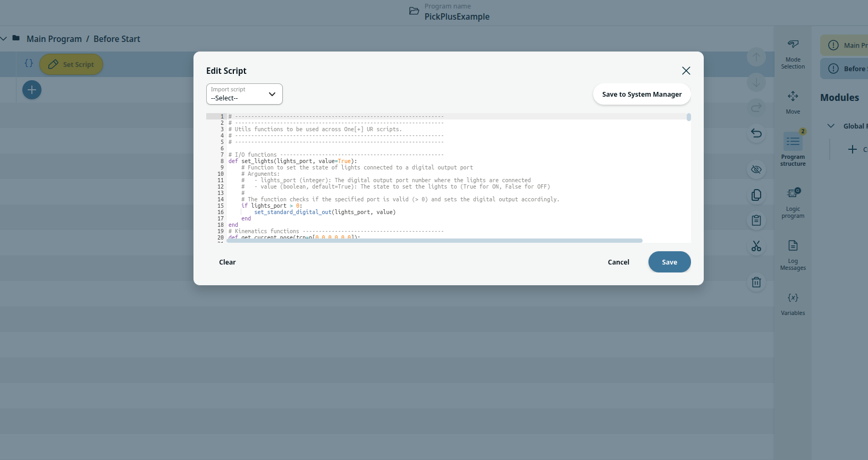Click the Set Script node in the program
The image size is (868, 460).
pyautogui.click(x=71, y=64)
